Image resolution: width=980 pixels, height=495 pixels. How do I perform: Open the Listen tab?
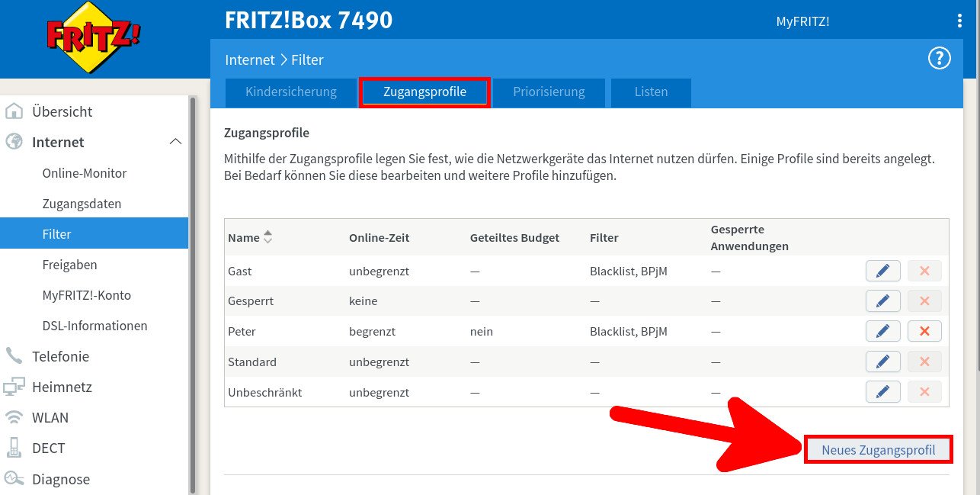(x=651, y=92)
